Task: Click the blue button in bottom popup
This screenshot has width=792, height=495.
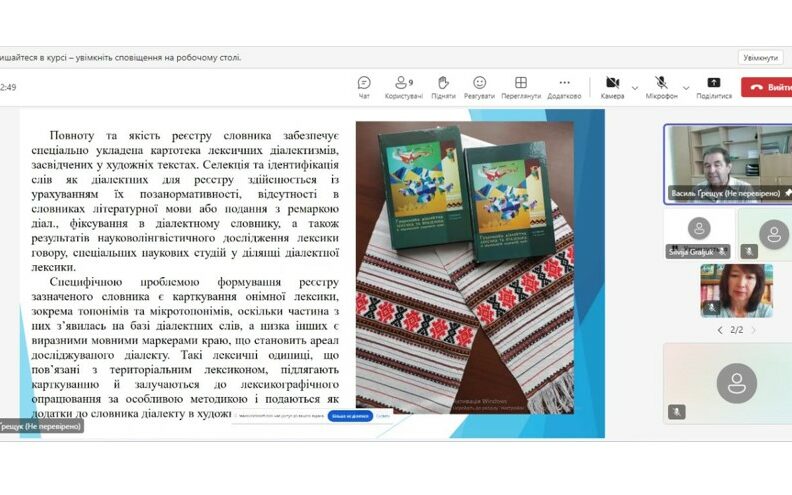Action: [x=350, y=415]
